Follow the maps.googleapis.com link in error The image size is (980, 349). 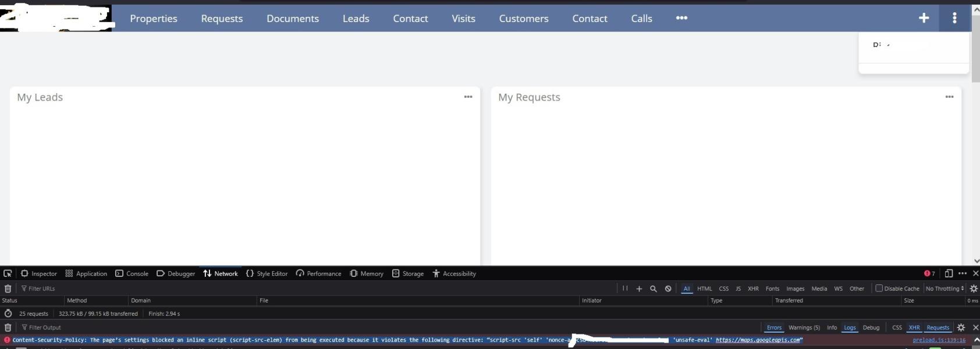coord(758,340)
